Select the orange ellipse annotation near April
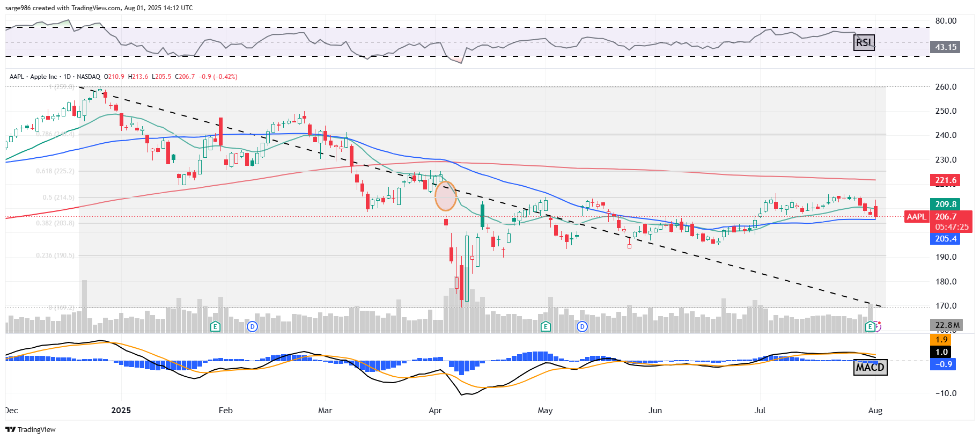 (445, 196)
